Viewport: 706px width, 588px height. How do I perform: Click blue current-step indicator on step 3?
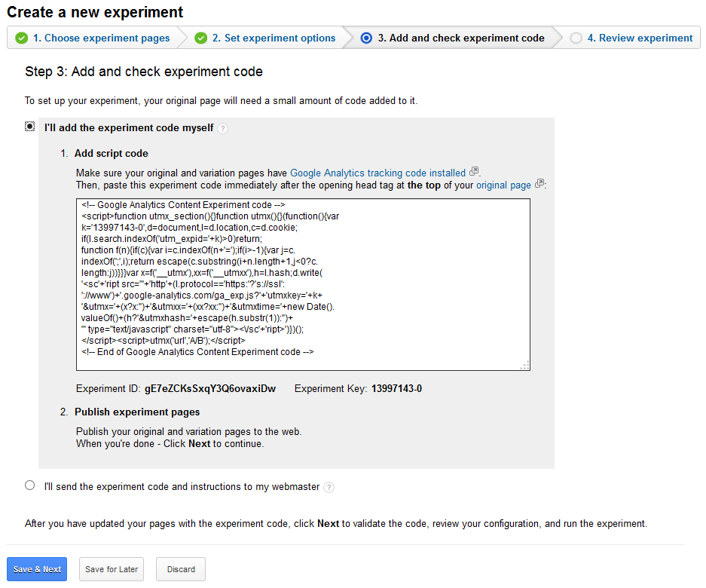pyautogui.click(x=366, y=38)
